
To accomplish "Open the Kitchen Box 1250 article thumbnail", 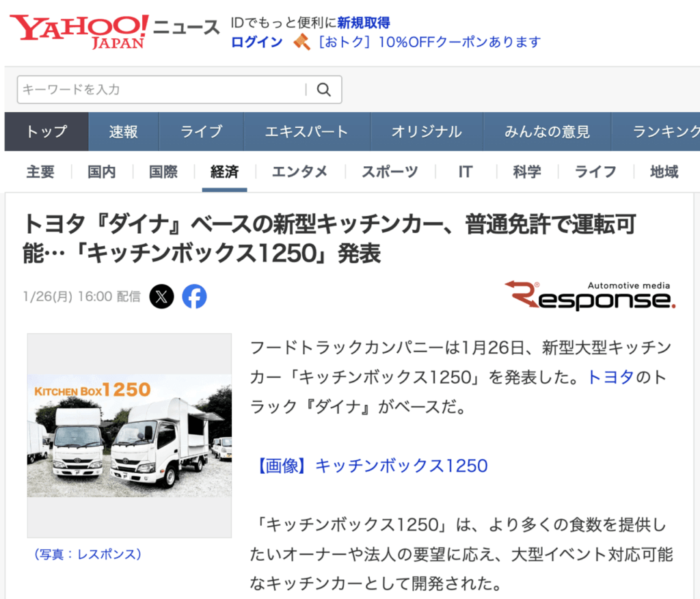I will (128, 436).
